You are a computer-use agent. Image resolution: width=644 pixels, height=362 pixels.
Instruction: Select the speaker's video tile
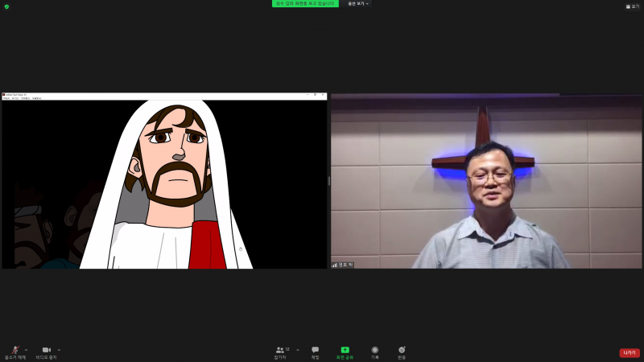point(486,181)
